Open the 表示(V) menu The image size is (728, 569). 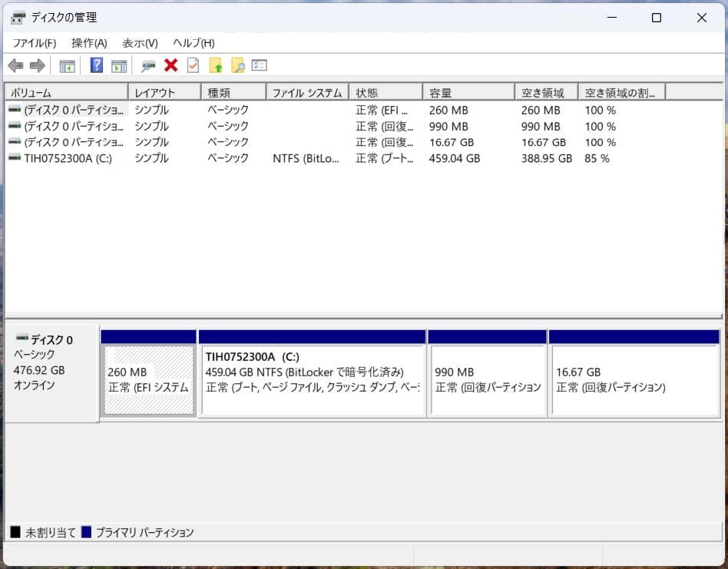pos(139,43)
